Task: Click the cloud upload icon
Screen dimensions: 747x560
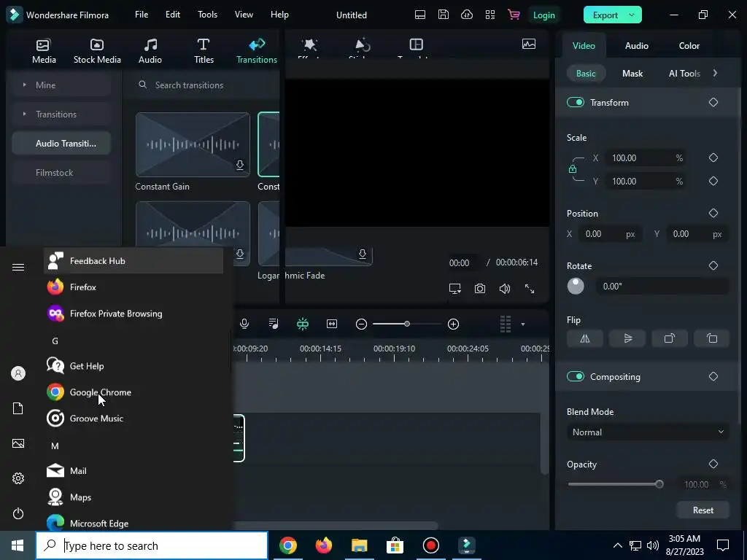Action: tap(466, 15)
